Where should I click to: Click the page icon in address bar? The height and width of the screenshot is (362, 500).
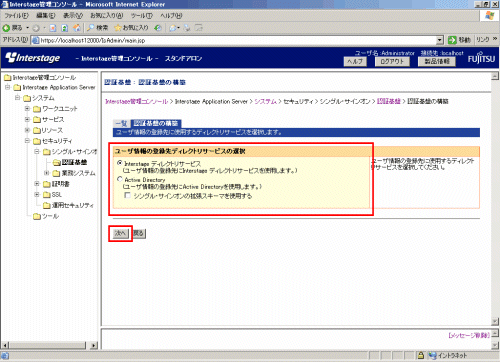tap(35, 40)
